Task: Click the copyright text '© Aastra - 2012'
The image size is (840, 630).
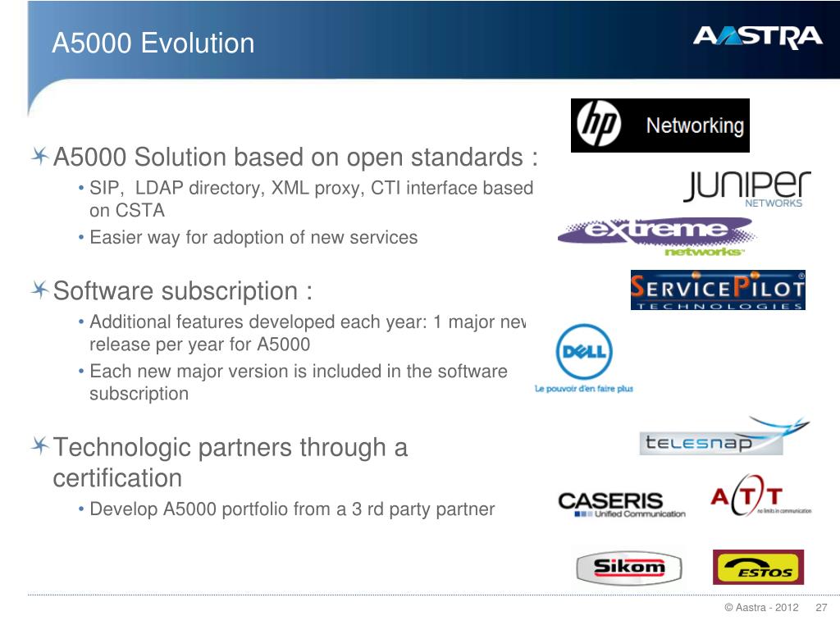Action: pos(761,608)
